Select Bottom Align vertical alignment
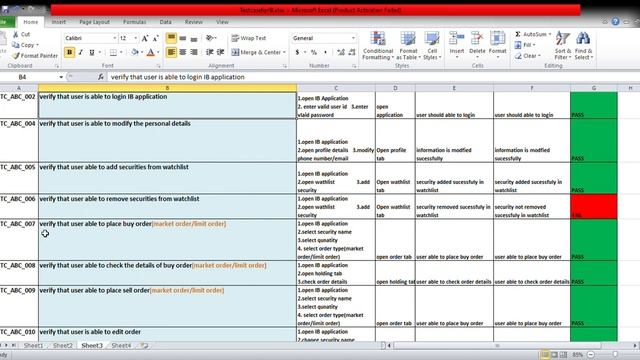Viewport: 640px width, 360px height. pyautogui.click(x=194, y=38)
